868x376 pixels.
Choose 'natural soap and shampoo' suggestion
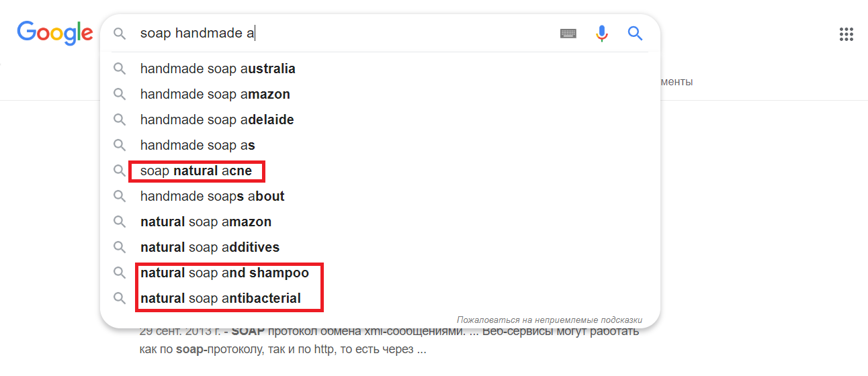[x=224, y=273]
